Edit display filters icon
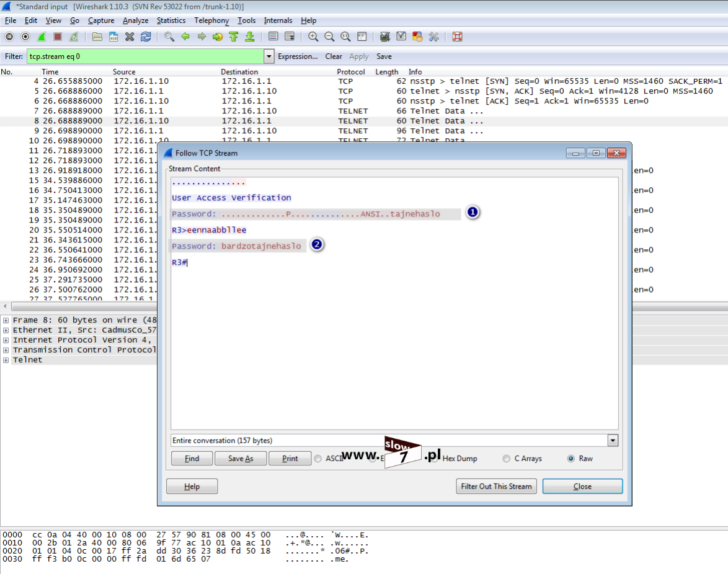 401,37
